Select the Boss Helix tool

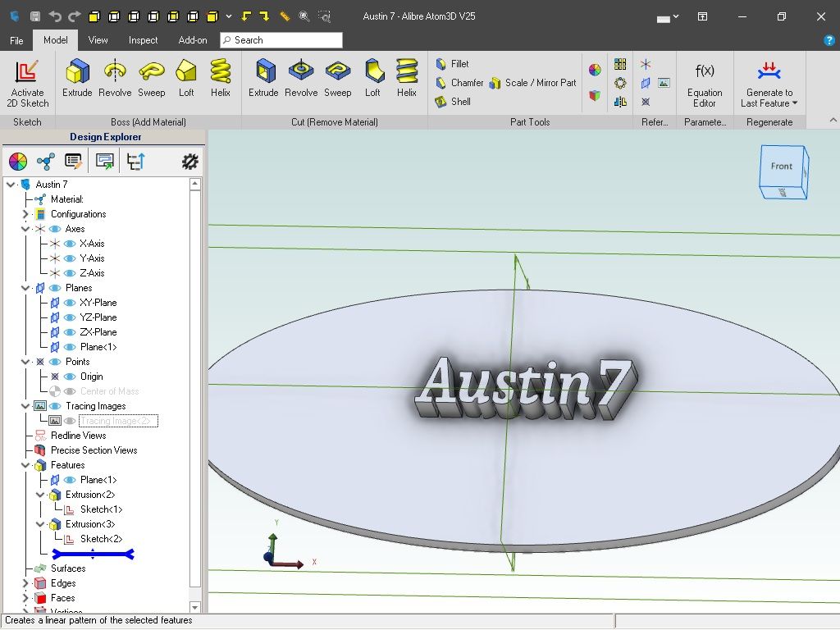[x=220, y=78]
